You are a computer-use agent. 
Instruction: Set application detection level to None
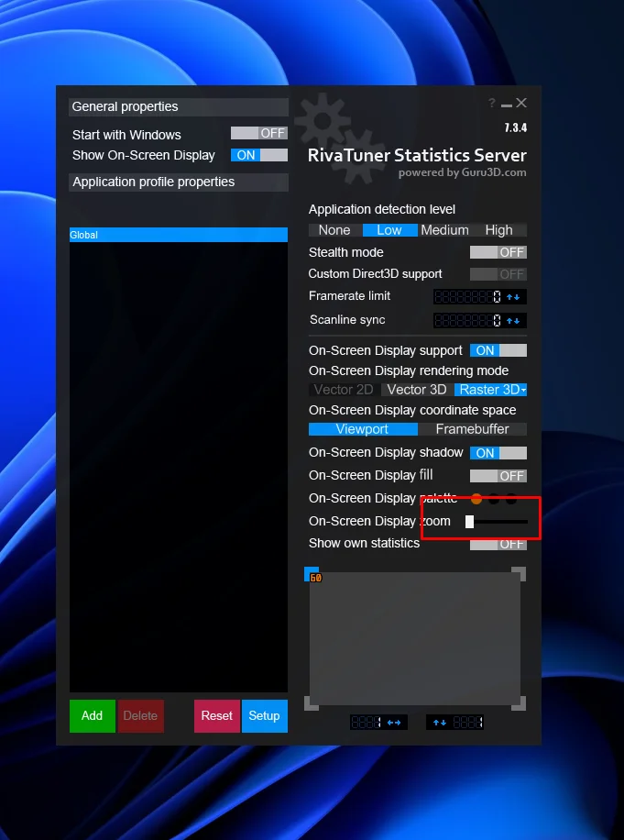click(x=334, y=230)
